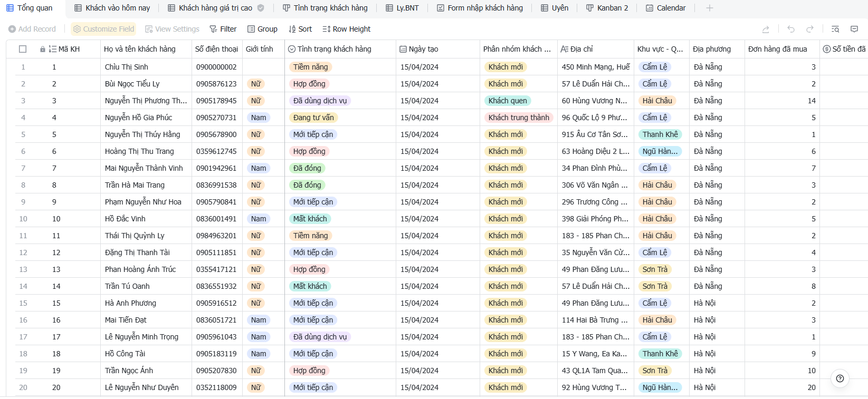This screenshot has width=868, height=399.
Task: Open the Filter options
Action: (x=223, y=29)
